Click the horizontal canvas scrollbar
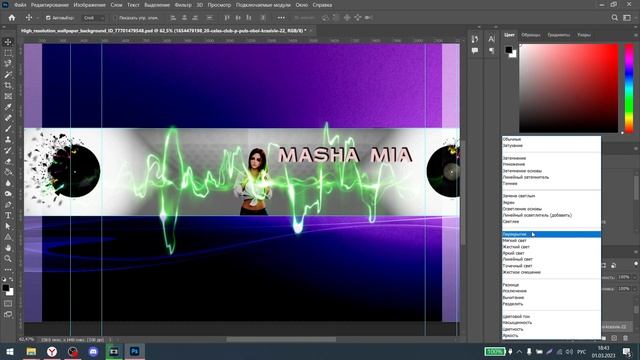This screenshot has width=640, height=360. pos(281,339)
